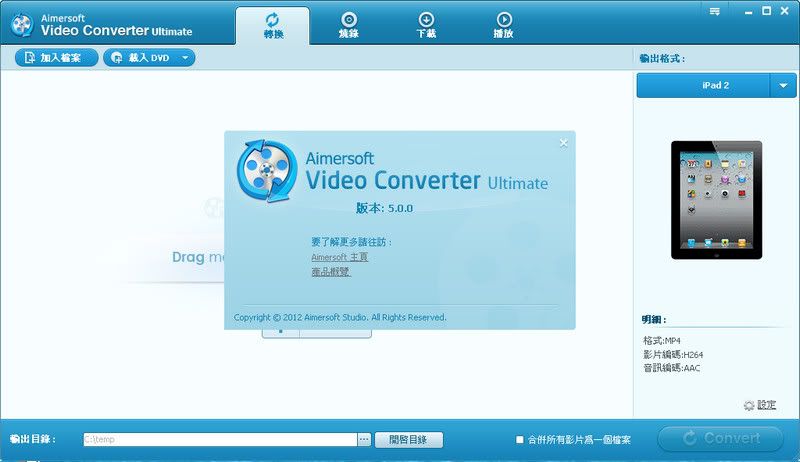Toggle the merge all videos checkbox
Screen dimensions: 800x462
tap(519, 439)
